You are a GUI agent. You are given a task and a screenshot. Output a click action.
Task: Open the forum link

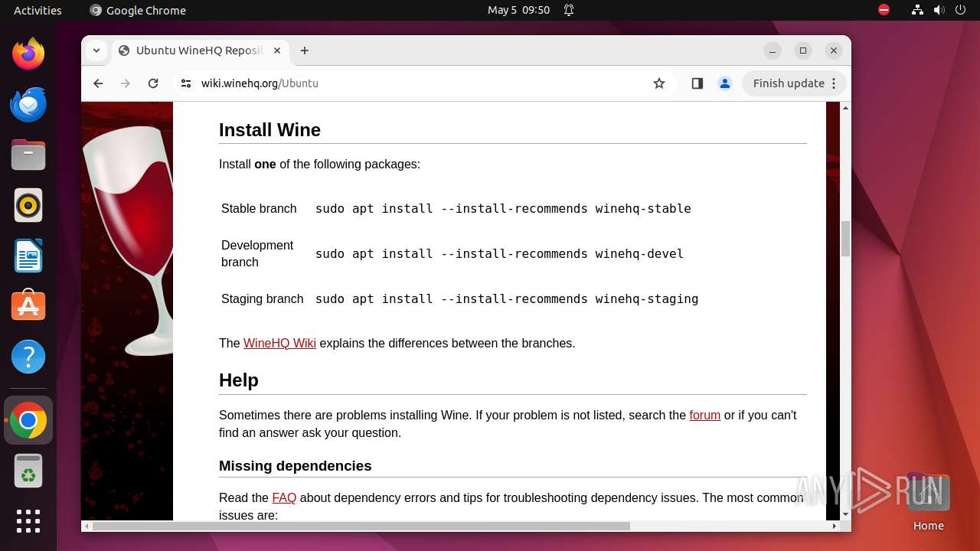pos(704,415)
